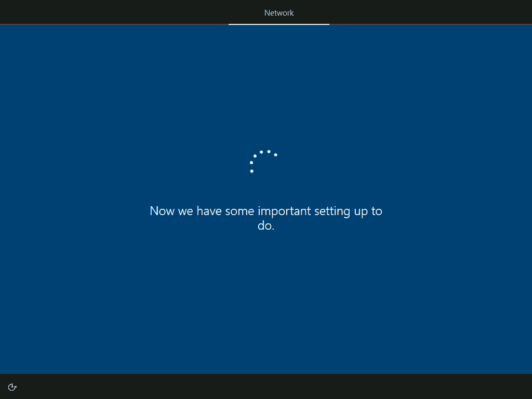The width and height of the screenshot is (532, 399).
Task: Click the topmost dot of the spinner
Action: click(x=269, y=152)
